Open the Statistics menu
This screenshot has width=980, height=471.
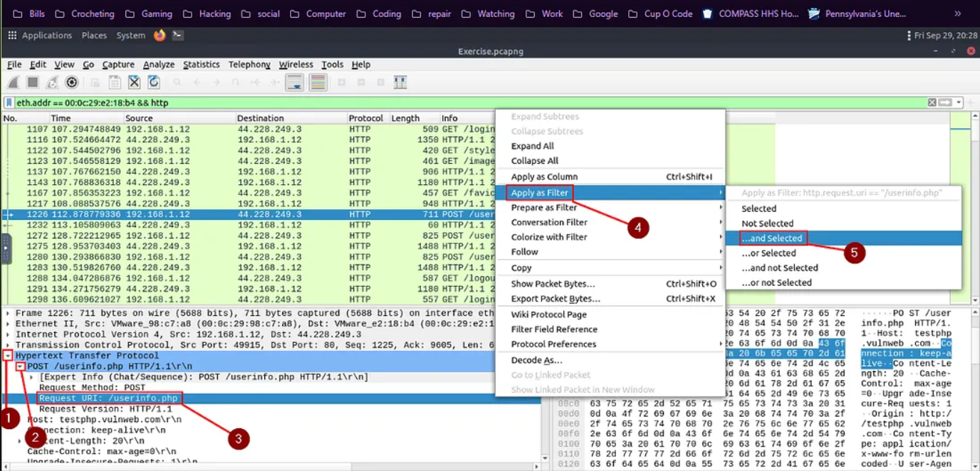(x=202, y=64)
